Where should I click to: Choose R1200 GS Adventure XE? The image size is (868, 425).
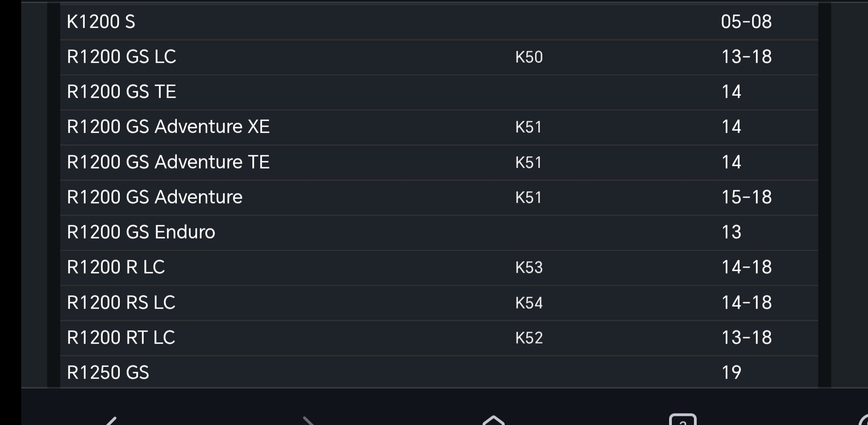pos(168,127)
